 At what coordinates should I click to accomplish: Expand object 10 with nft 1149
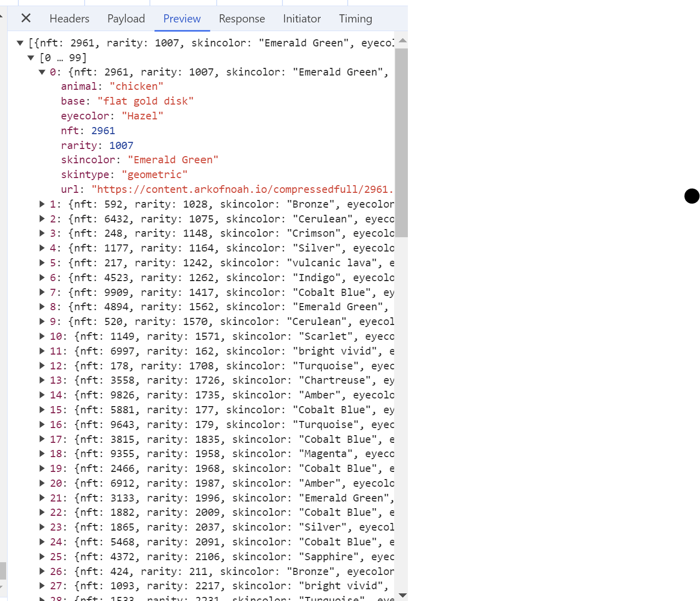click(x=42, y=336)
